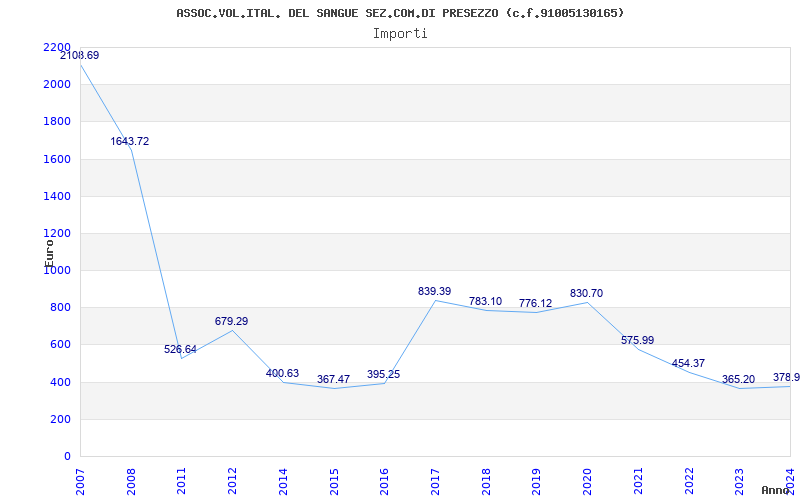800x500 pixels.
Task: Select the 776.12 data label
Action: (x=536, y=304)
